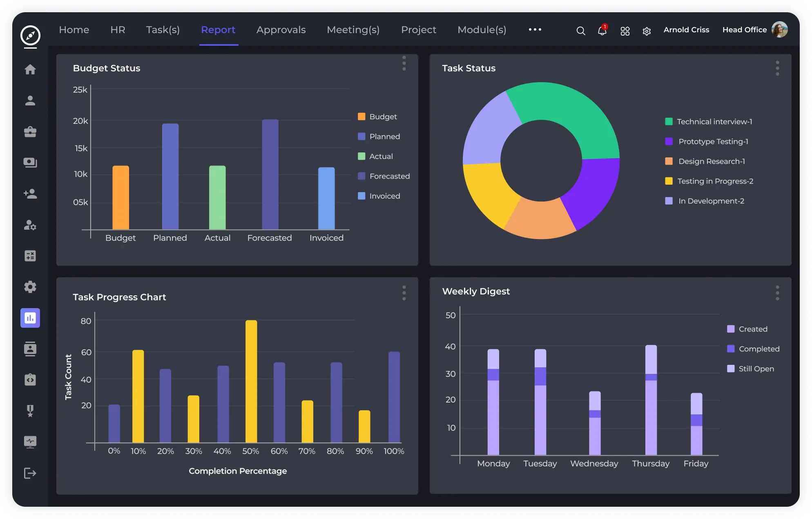Screen dimensions: 812x519
Task: Open the contacts book sidebar icon
Action: [x=30, y=349]
